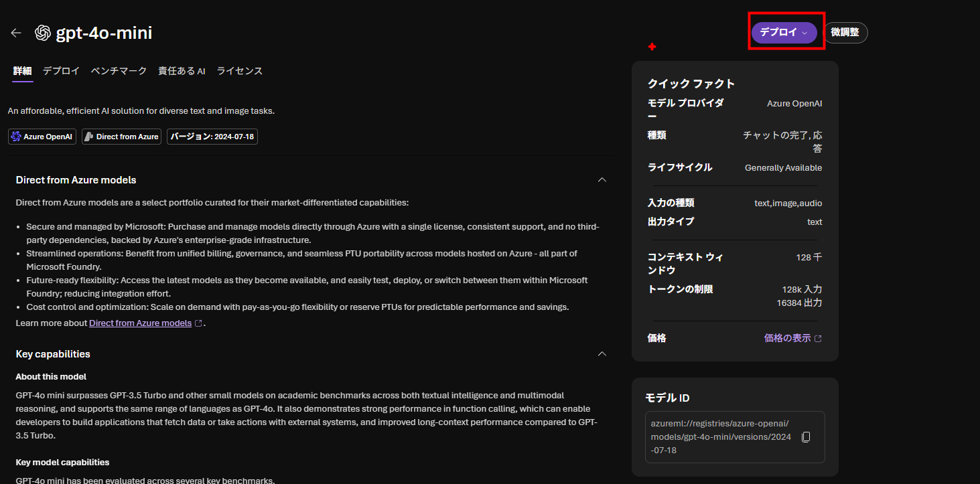
Task: Click the 128k 入力 token limit value
Action: 802,290
